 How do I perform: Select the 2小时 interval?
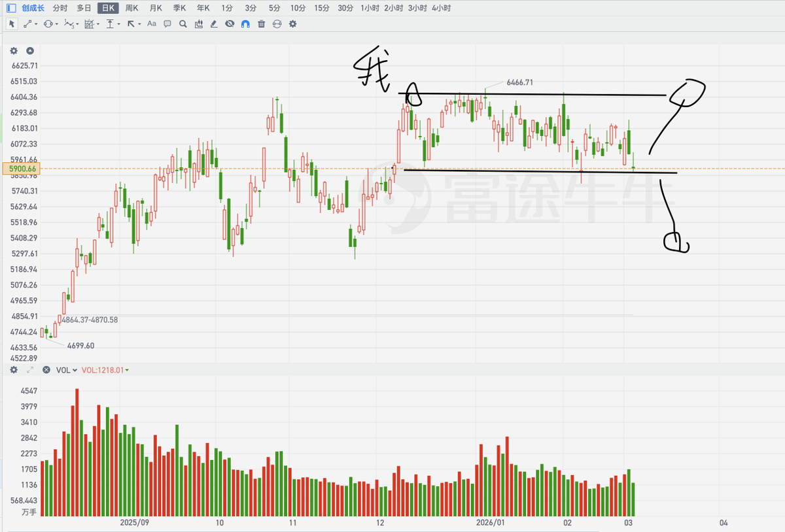click(x=394, y=8)
